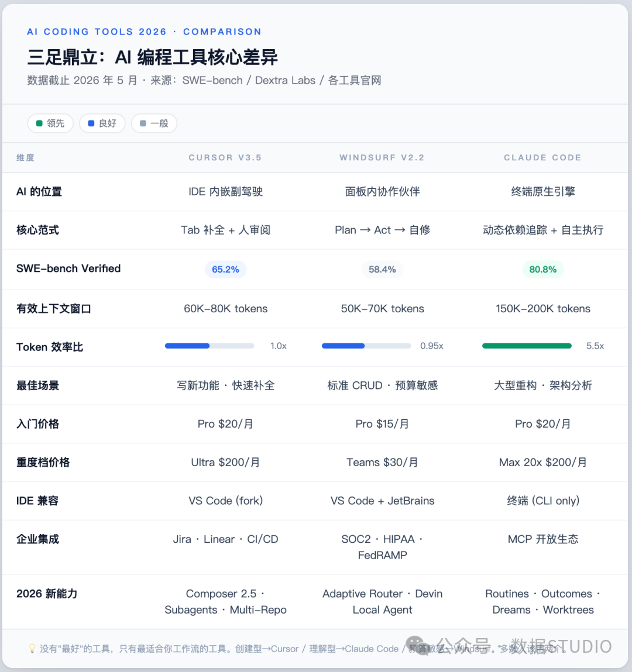Click the '150K–200K tokens' cell

pyautogui.click(x=543, y=309)
